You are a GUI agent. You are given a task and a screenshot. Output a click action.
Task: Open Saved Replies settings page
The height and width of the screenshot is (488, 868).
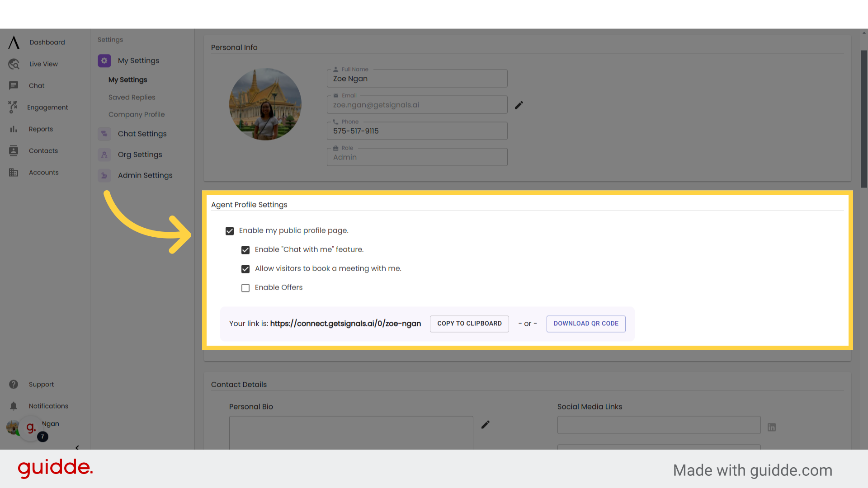point(132,97)
